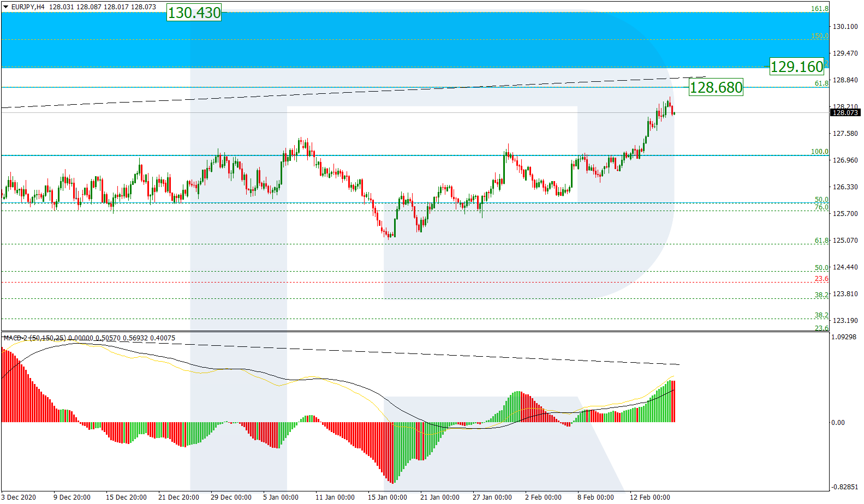
Task: Click the 21 Dec 20:00 date label
Action: (x=178, y=497)
